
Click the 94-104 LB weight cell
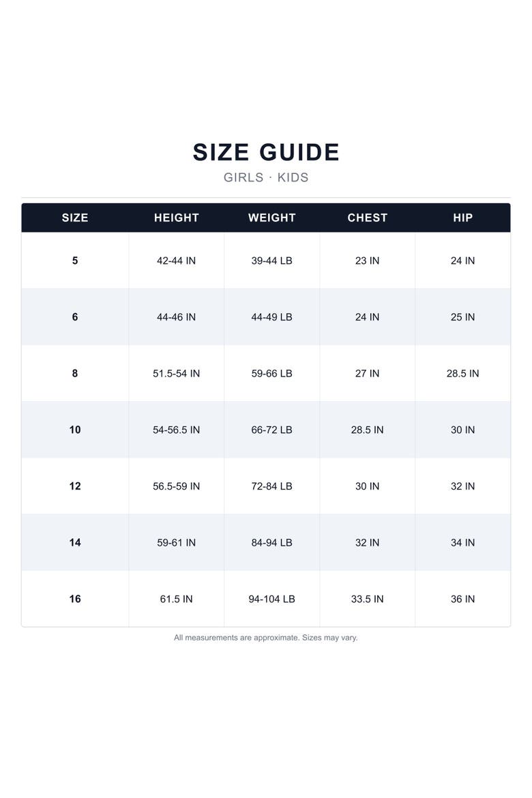(272, 599)
